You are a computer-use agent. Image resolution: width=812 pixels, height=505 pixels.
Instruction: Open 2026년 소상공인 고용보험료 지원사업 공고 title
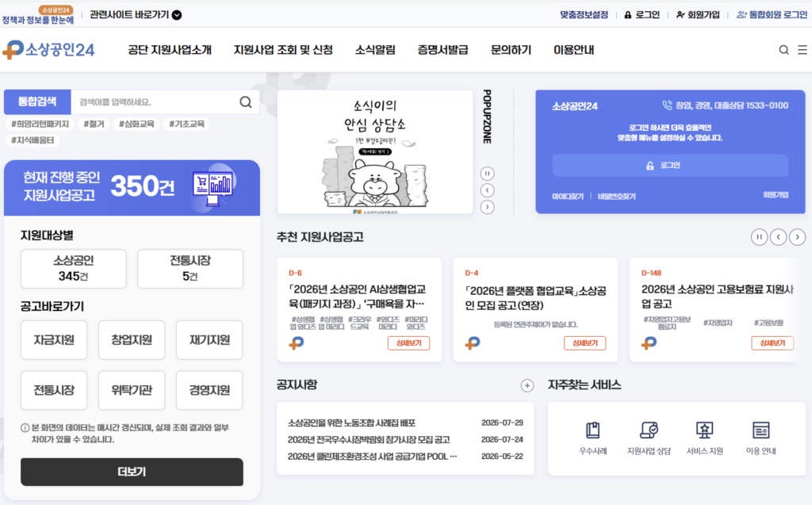tap(717, 296)
